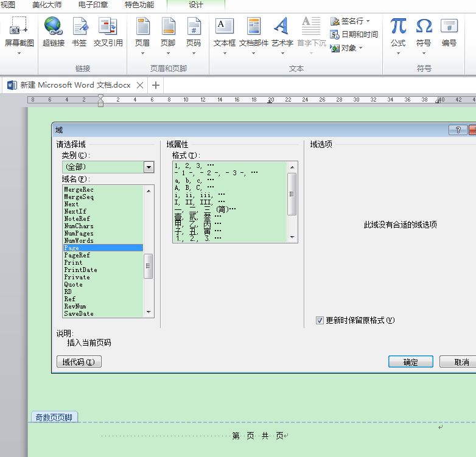Click the dialog help question mark button
Image resolution: width=476 pixels, height=457 pixels.
pyautogui.click(x=458, y=130)
